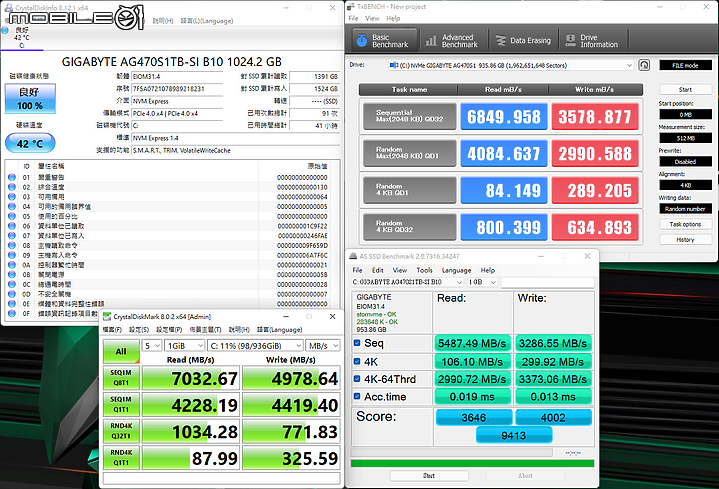Open AS SSD 1 GB size dropdown
Screen dimensions: 719x489
pos(482,282)
